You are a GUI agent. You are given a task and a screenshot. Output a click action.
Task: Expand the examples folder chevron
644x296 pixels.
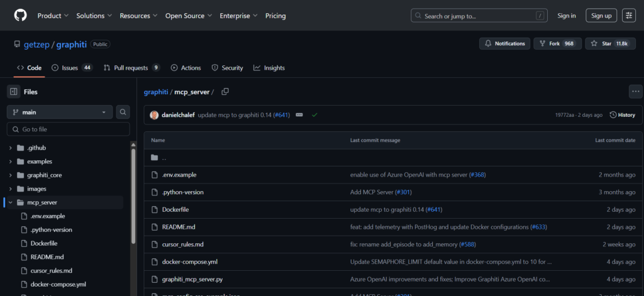click(x=10, y=162)
